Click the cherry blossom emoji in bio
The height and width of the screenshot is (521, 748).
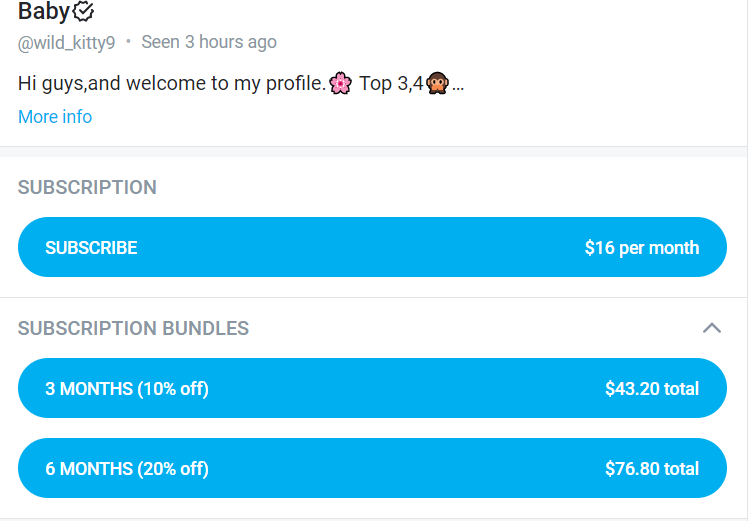tap(340, 83)
